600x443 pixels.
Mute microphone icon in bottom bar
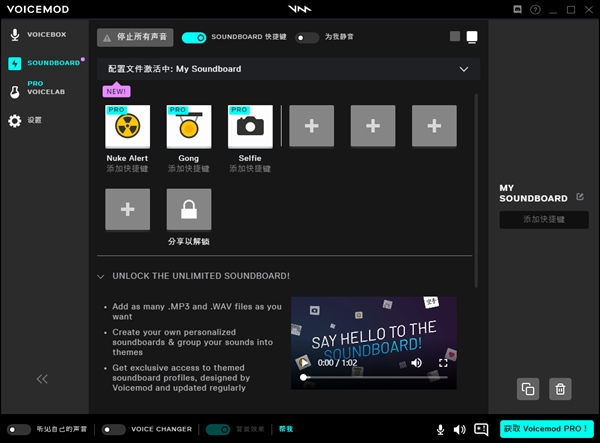440,429
